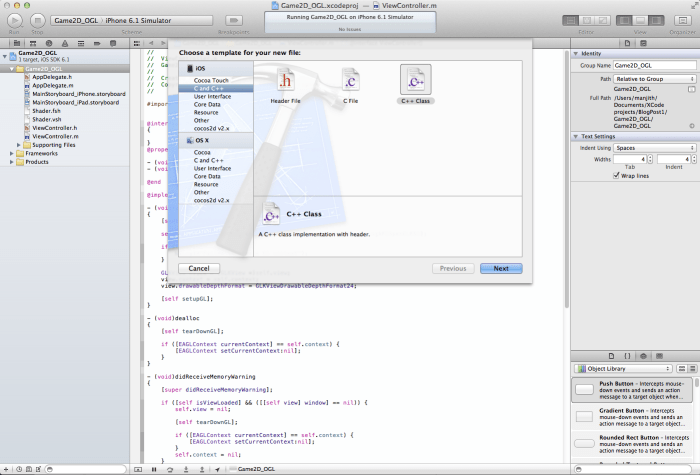Collapse the Game2D_OGL project root
The image size is (700, 475).
click(x=5, y=56)
